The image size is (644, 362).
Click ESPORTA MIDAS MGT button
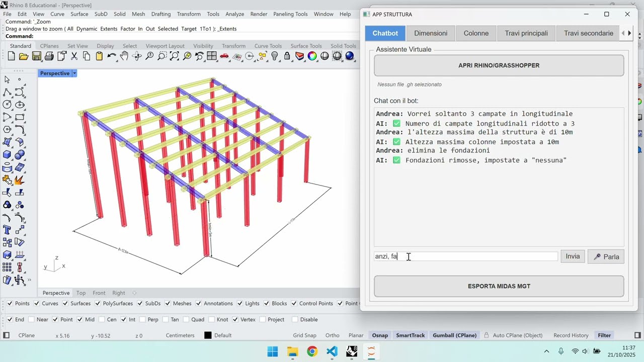(499, 286)
